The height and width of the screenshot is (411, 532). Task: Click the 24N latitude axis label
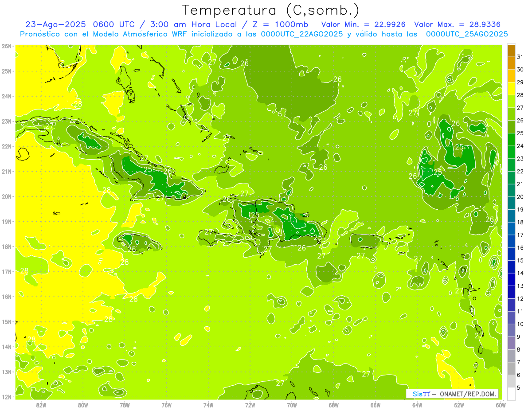(6, 96)
